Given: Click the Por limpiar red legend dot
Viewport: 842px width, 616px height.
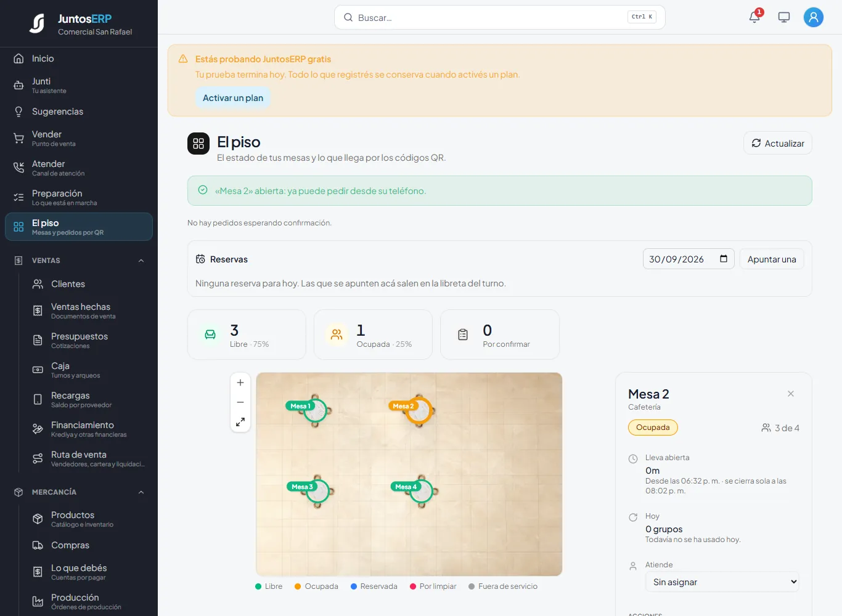Looking at the screenshot, I should pyautogui.click(x=413, y=586).
